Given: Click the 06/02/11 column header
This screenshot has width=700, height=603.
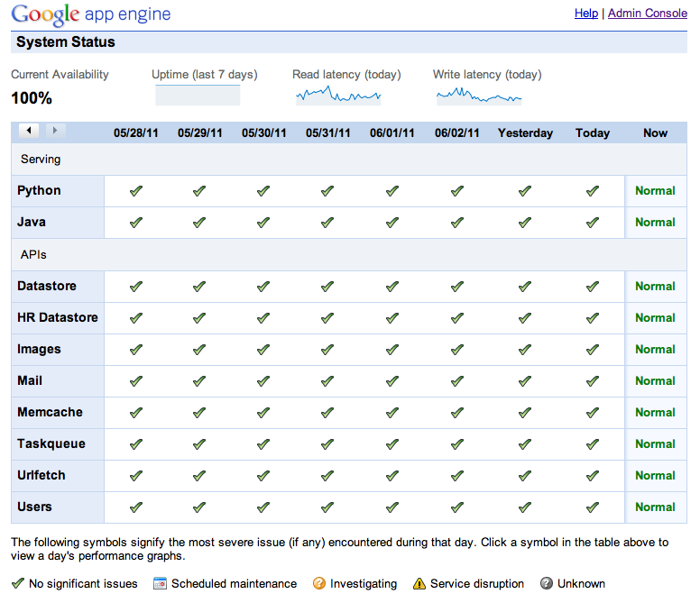Looking at the screenshot, I should coord(456,133).
